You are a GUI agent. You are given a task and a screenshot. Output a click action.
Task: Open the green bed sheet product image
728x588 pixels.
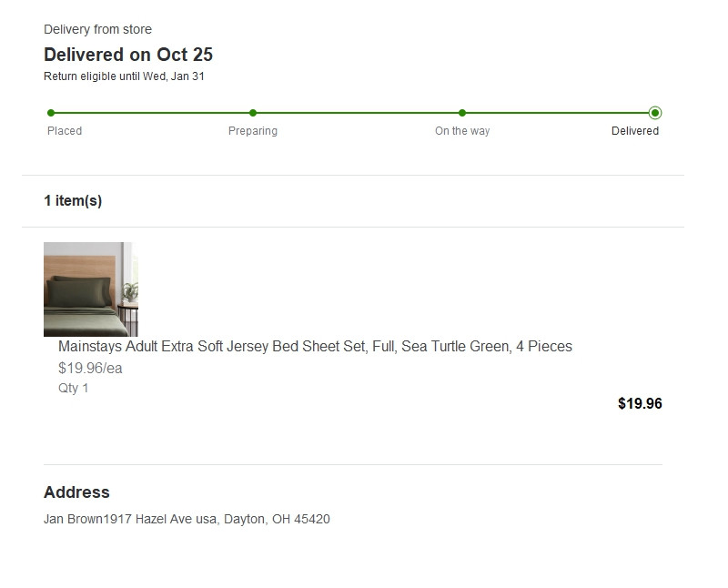coord(90,289)
